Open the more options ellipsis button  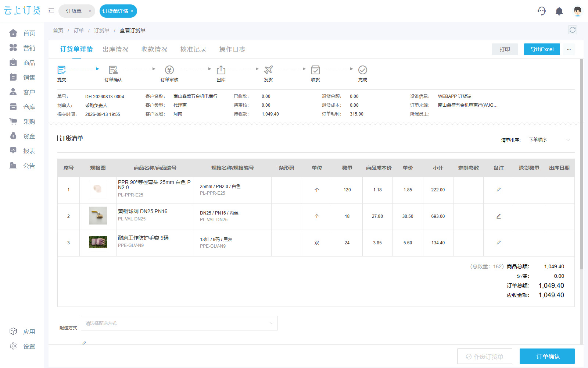[x=569, y=49]
